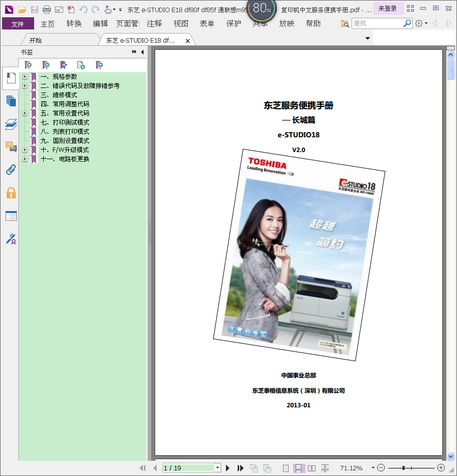
Task: Open the page thumbnails side panel
Action: click(x=11, y=101)
